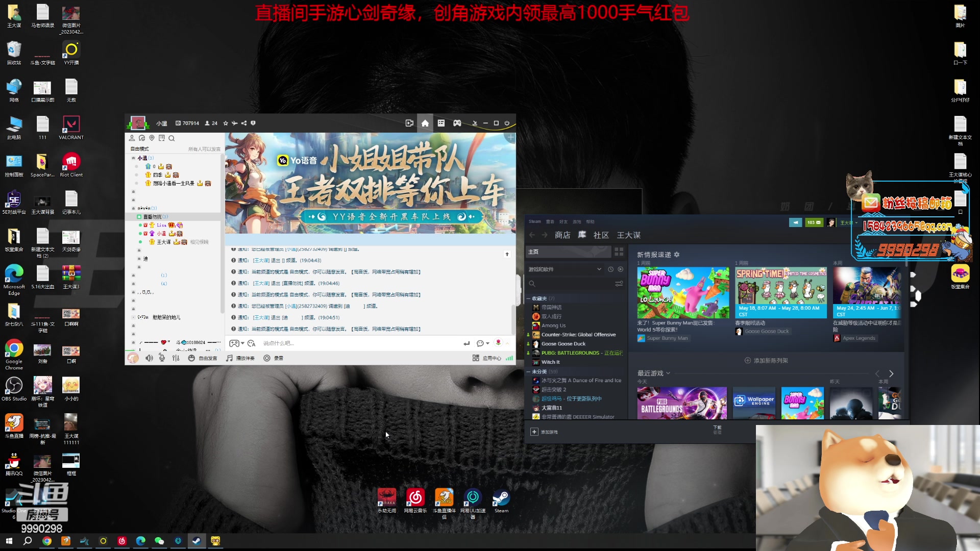Open the YY video/live icon in title bar
The image size is (980, 551).
coord(409,123)
